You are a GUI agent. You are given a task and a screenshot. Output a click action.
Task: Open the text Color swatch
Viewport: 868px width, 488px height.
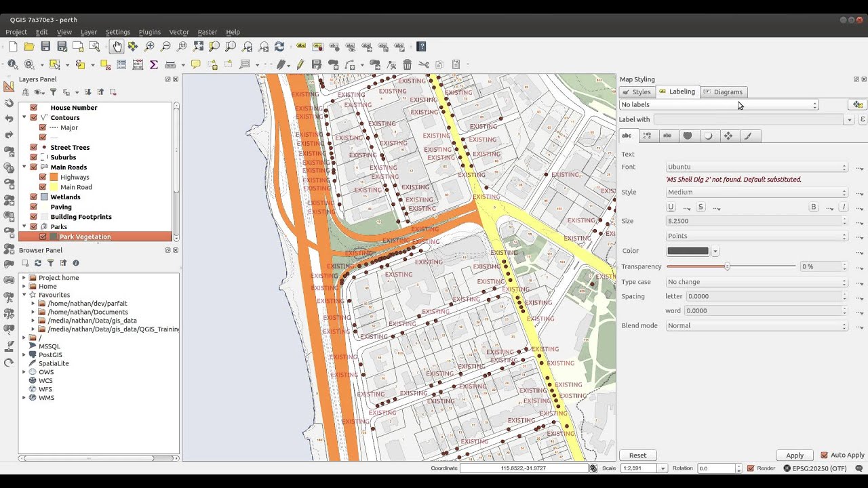click(x=688, y=251)
